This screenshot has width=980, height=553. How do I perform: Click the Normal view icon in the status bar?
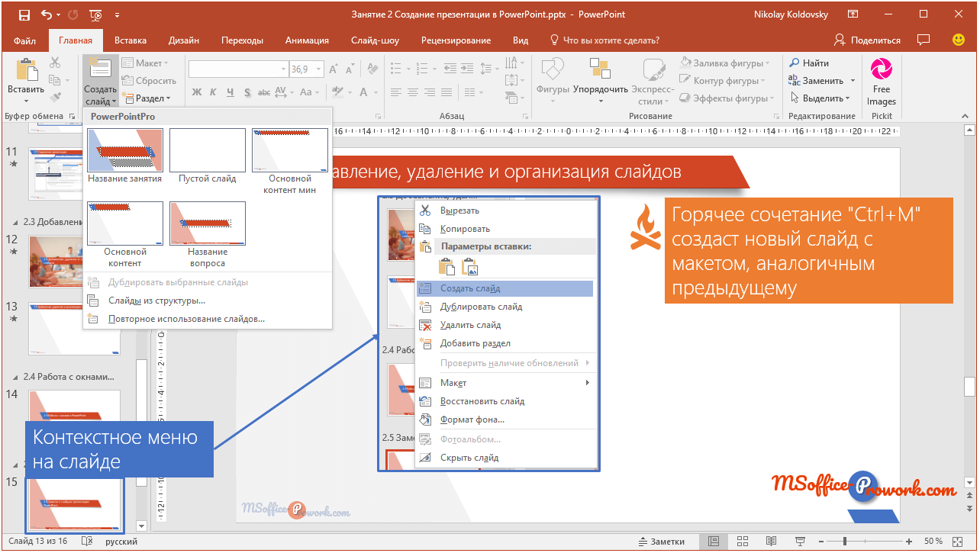[x=714, y=542]
